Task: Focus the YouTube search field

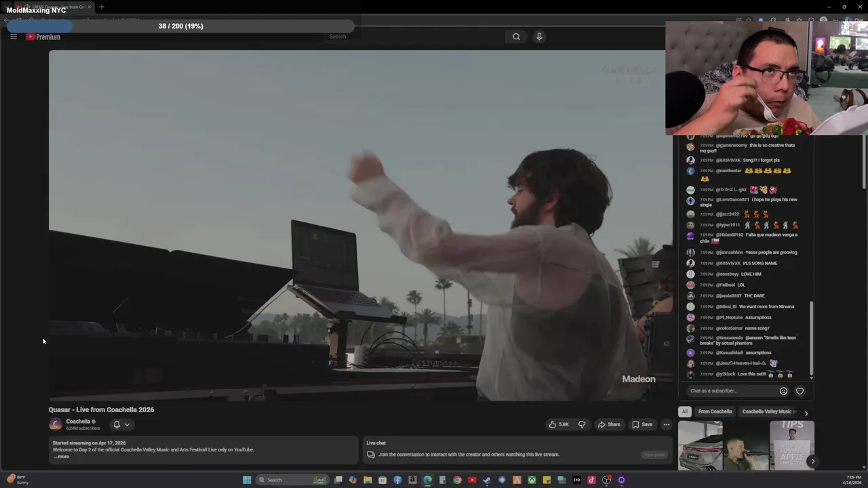Action: (x=414, y=37)
